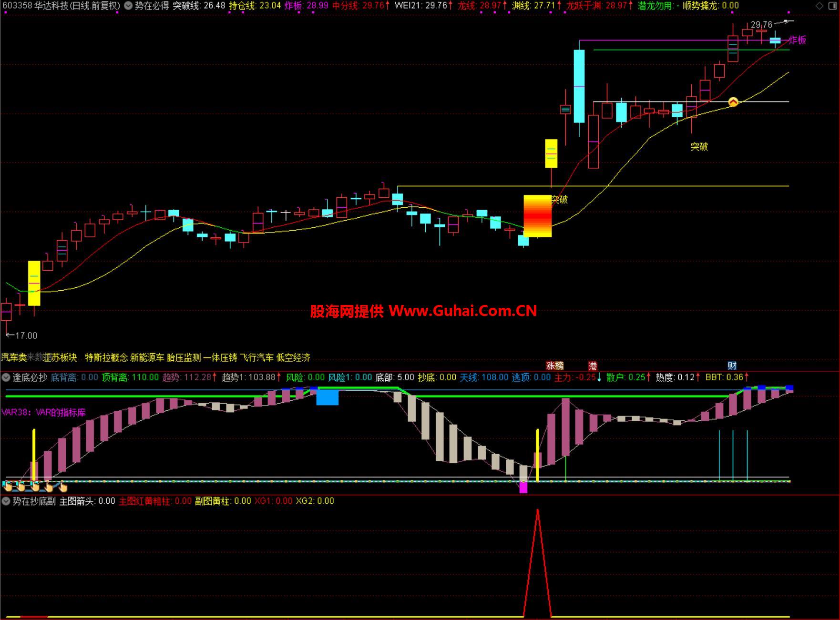Open the 势在必得 indicator dropdown menu
Image resolution: width=840 pixels, height=620 pixels.
[128, 6]
